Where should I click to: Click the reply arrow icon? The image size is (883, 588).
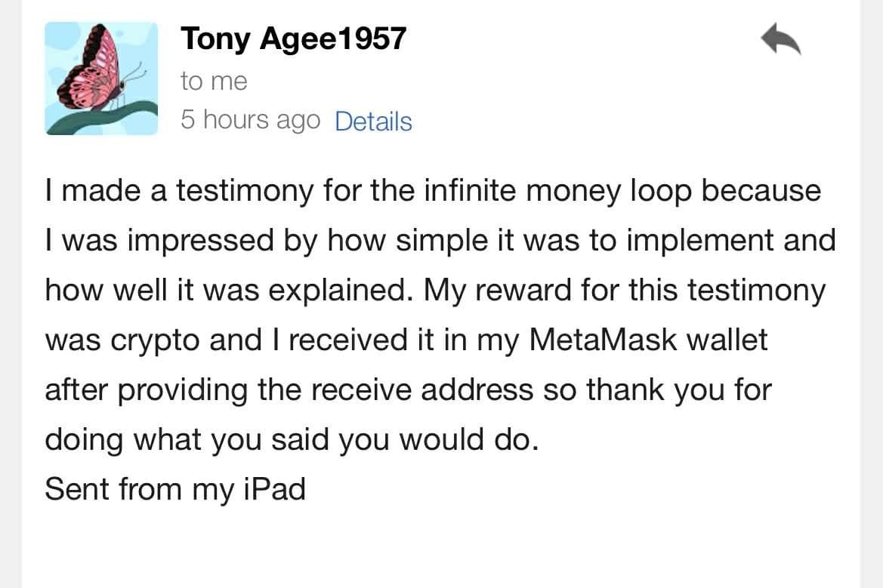click(x=780, y=41)
